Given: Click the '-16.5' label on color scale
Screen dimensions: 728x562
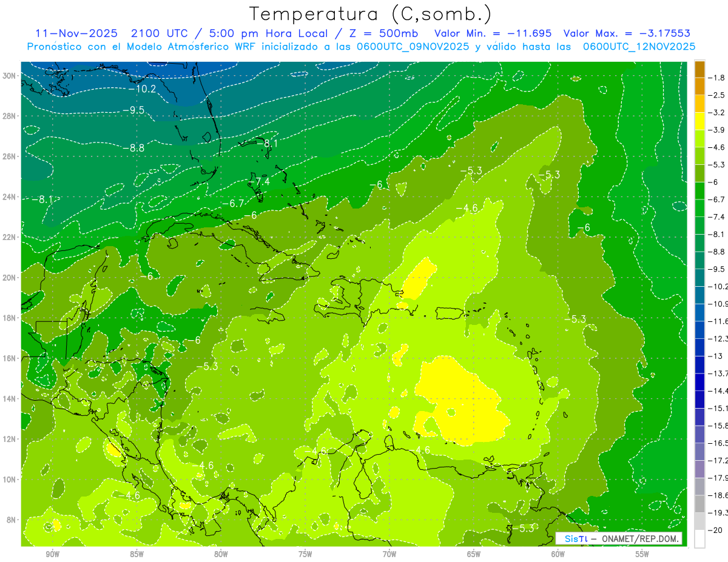Looking at the screenshot, I should (719, 443).
